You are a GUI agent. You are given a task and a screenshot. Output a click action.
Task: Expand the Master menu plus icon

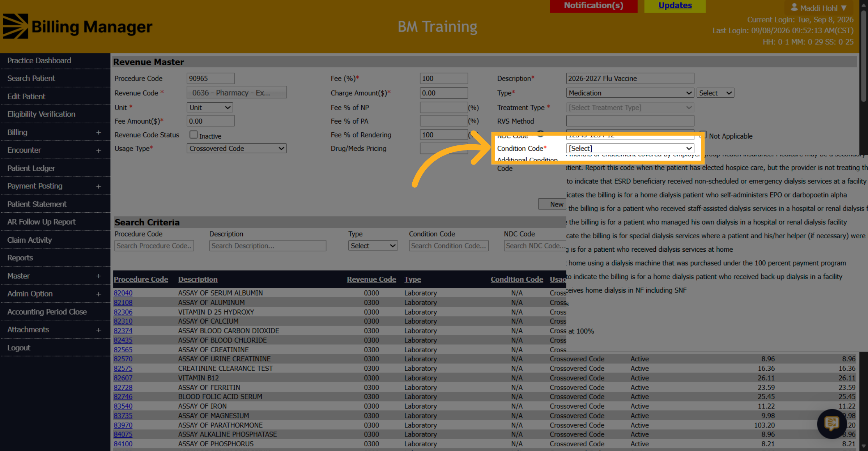coord(98,276)
